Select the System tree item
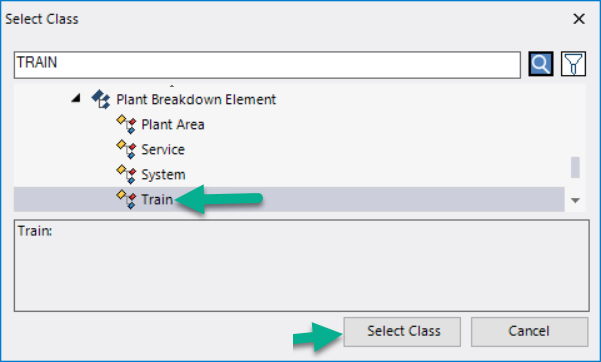 tap(163, 174)
